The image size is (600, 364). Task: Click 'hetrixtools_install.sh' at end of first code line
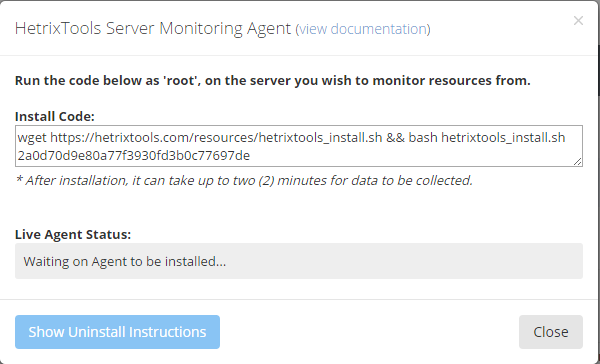coord(503,137)
